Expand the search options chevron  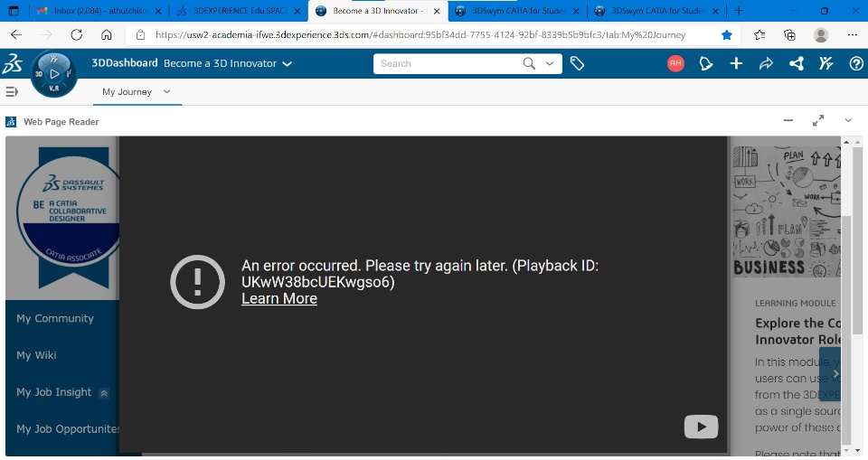pyautogui.click(x=550, y=63)
